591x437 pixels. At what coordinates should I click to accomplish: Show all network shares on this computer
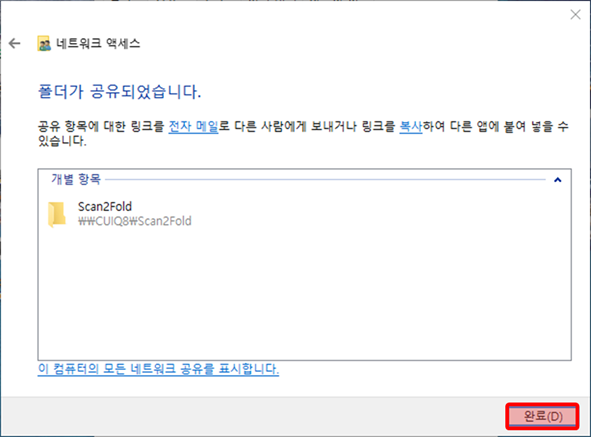point(158,369)
